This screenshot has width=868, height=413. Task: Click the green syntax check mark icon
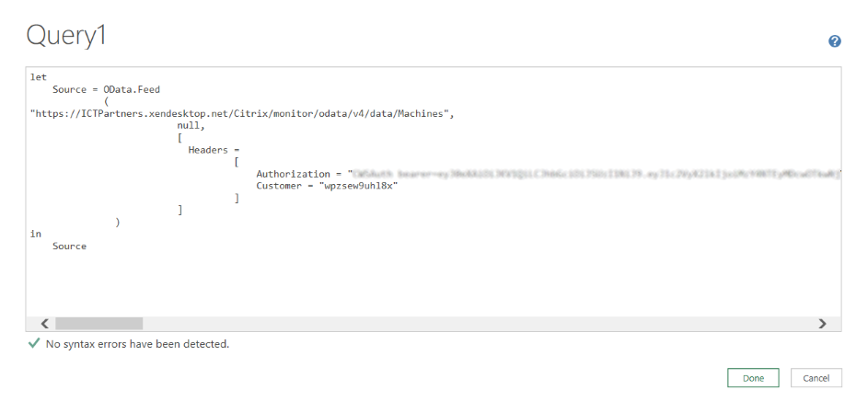coord(34,344)
